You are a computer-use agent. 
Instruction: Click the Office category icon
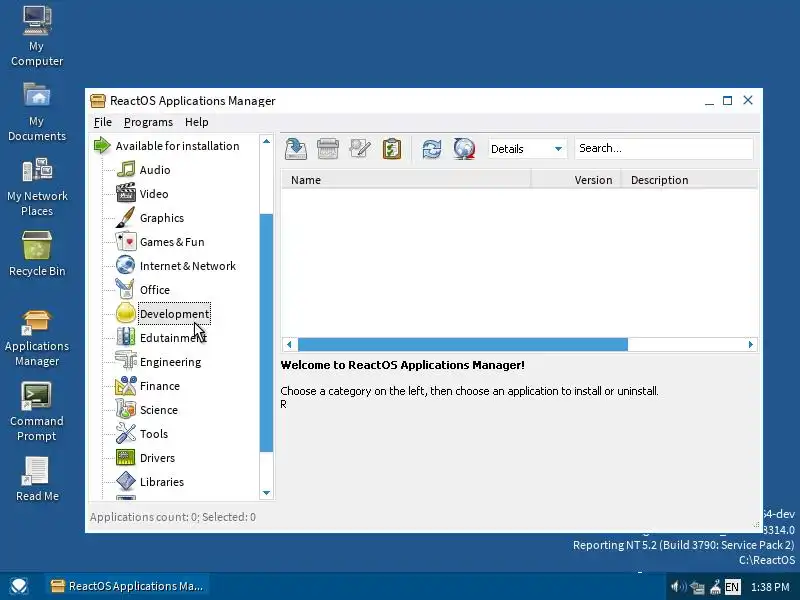126,289
